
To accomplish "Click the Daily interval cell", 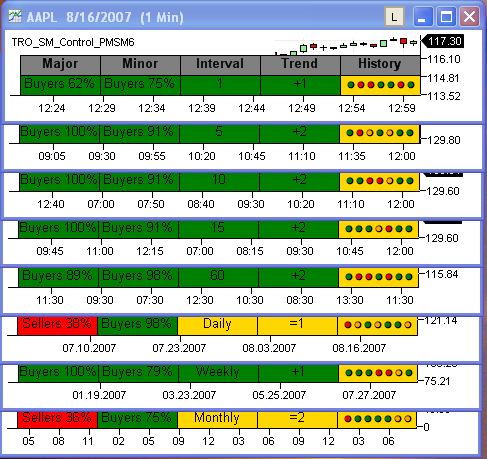I will click(217, 325).
